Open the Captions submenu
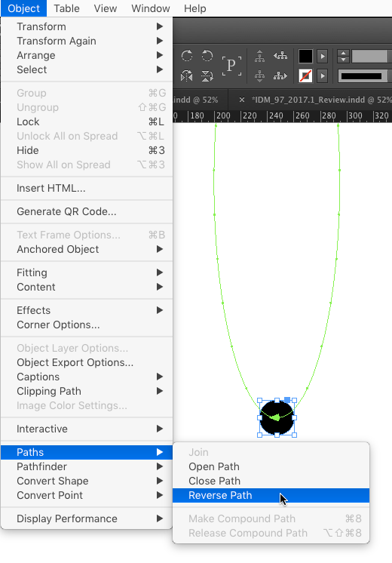 [x=87, y=377]
